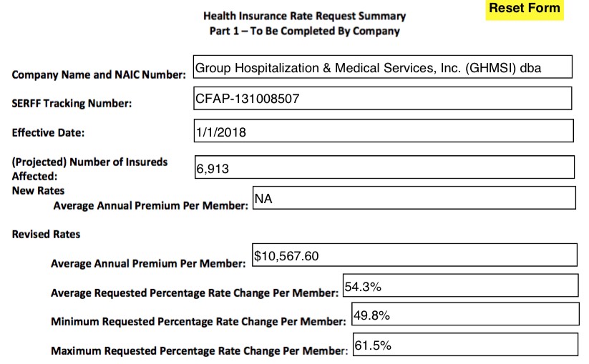This screenshot has width=589, height=364.
Task: Click the Average Requested Percentage Rate Change field
Action: pyautogui.click(x=460, y=285)
